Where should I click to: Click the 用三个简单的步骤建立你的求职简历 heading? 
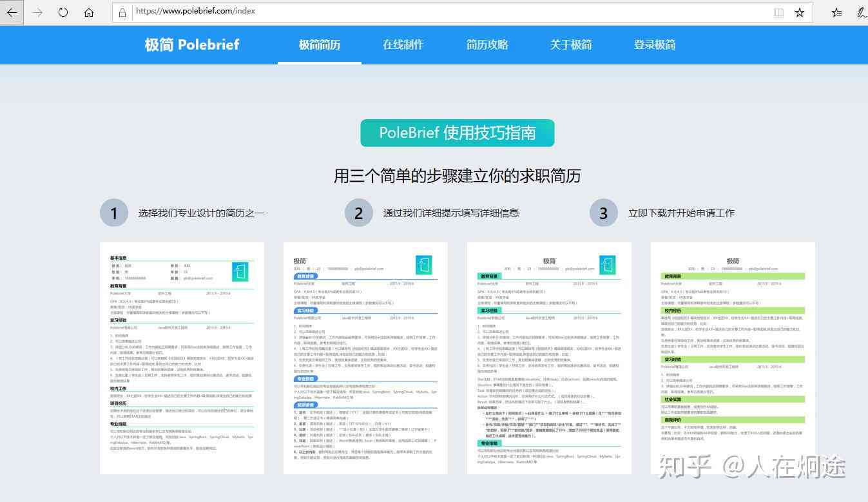(458, 176)
